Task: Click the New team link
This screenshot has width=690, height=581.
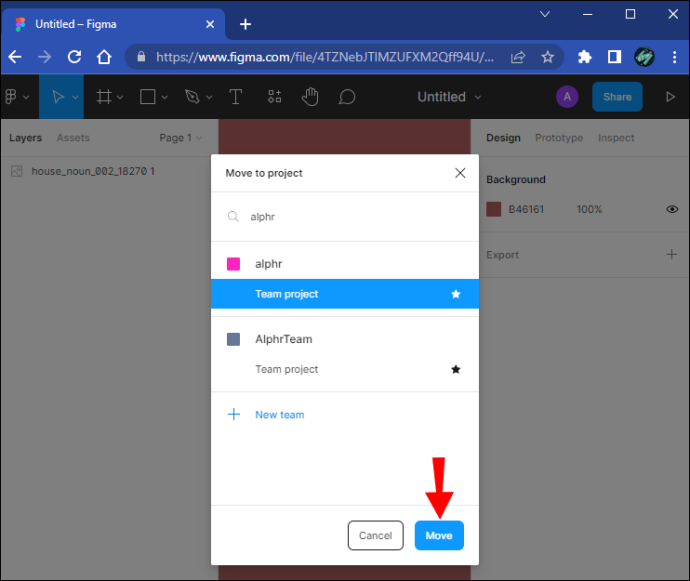Action: tap(279, 415)
